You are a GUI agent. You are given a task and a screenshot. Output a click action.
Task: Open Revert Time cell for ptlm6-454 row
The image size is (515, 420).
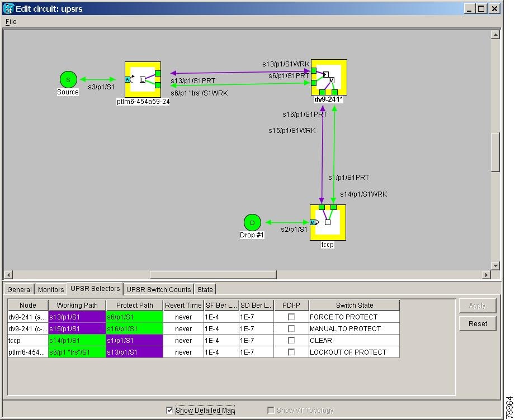click(x=183, y=352)
